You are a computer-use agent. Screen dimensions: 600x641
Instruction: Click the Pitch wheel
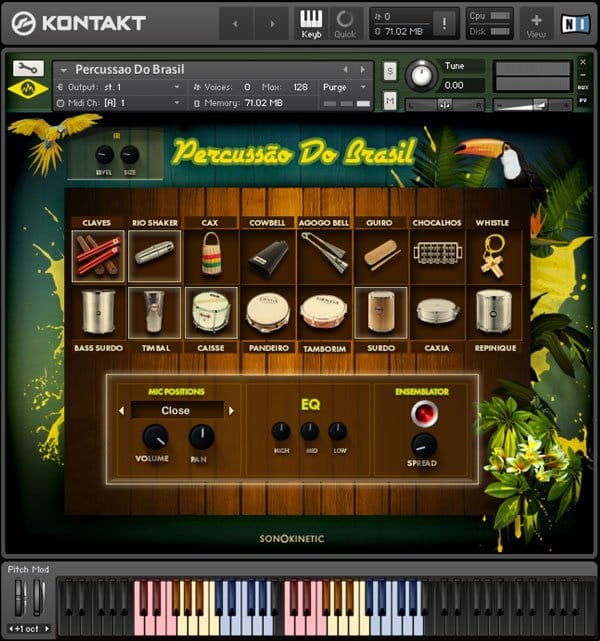point(20,598)
